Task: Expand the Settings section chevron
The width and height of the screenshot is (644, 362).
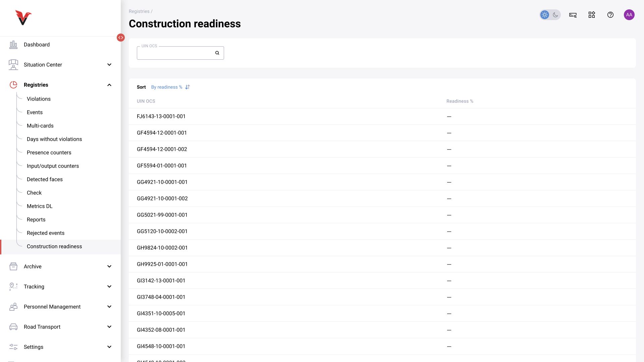Action: tap(109, 347)
